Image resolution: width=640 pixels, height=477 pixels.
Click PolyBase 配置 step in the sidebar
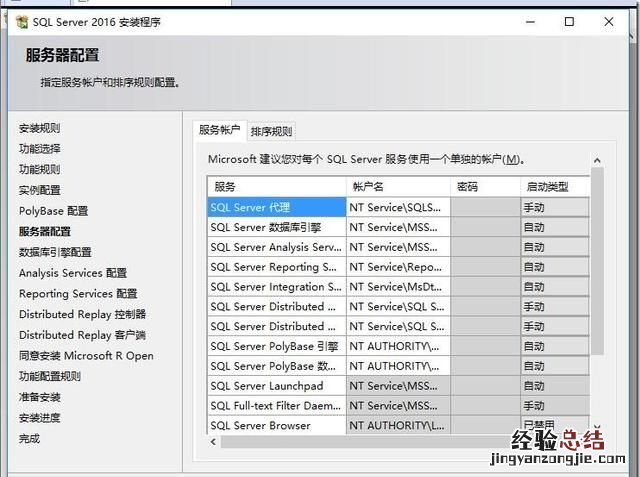tap(53, 211)
